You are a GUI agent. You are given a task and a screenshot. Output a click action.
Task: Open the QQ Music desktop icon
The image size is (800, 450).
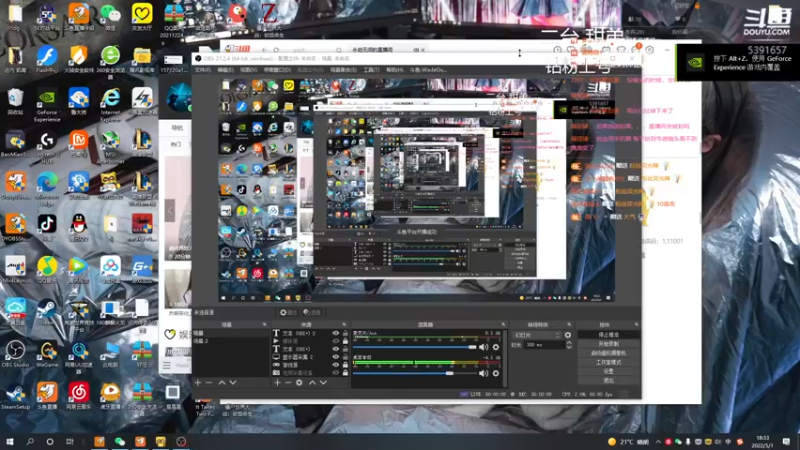[x=47, y=267]
